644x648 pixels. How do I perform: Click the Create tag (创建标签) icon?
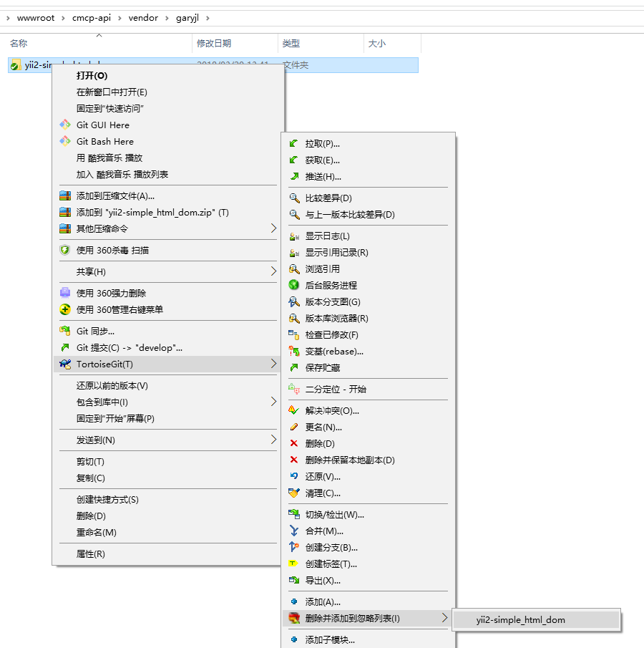(293, 564)
